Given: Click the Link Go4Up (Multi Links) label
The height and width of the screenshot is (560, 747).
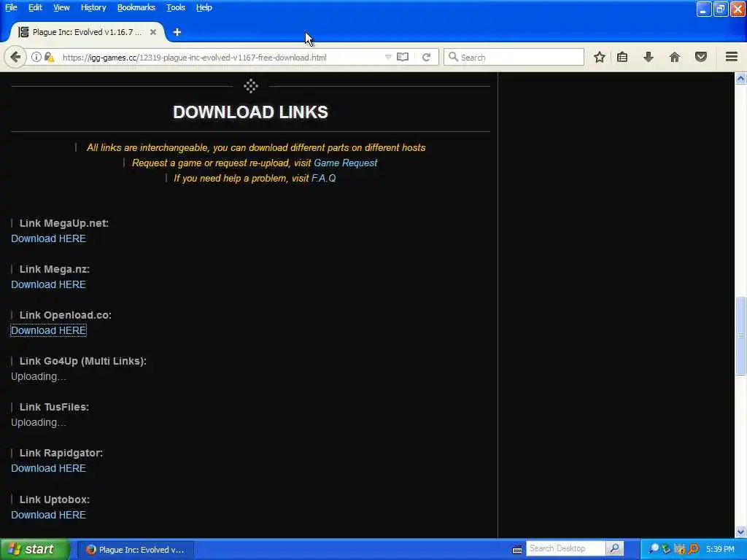Looking at the screenshot, I should pyautogui.click(x=83, y=361).
